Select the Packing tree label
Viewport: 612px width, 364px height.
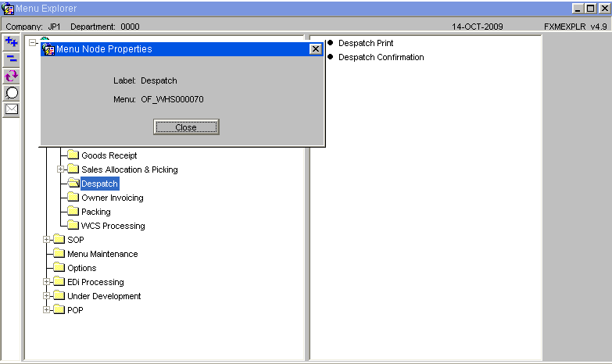tap(95, 212)
